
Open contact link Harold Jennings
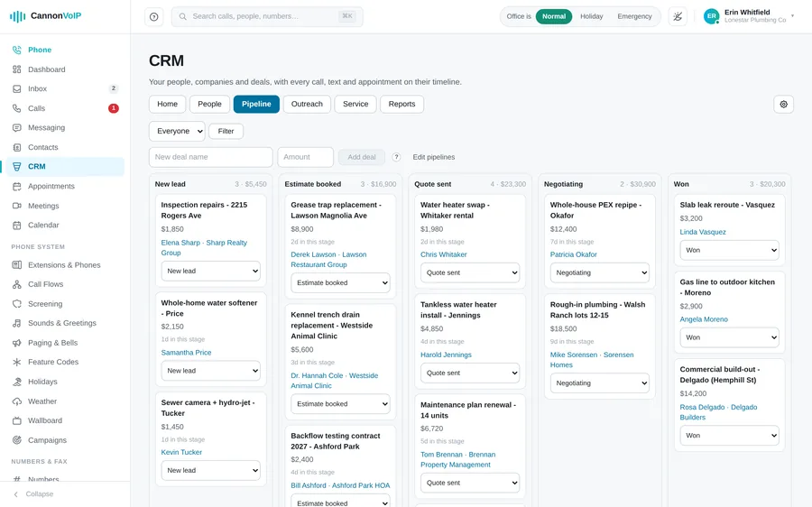(446, 355)
